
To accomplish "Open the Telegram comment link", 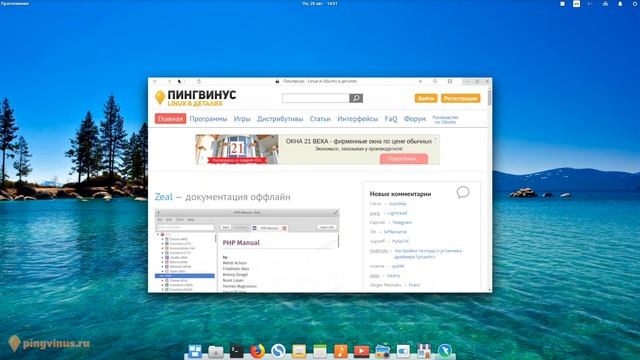I will (x=402, y=222).
